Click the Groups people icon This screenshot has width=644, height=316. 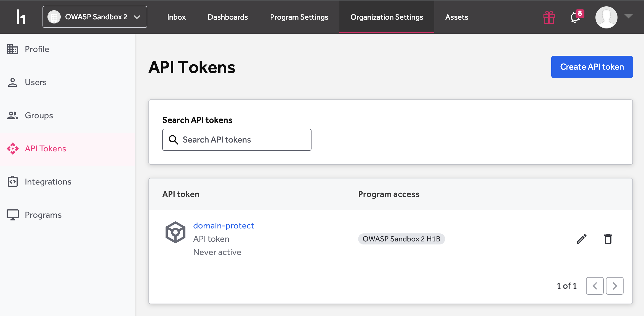pos(12,115)
